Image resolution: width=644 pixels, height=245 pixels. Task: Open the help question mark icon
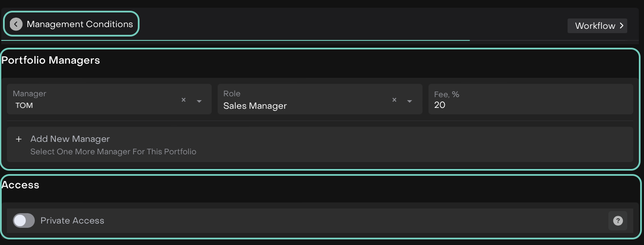click(618, 221)
